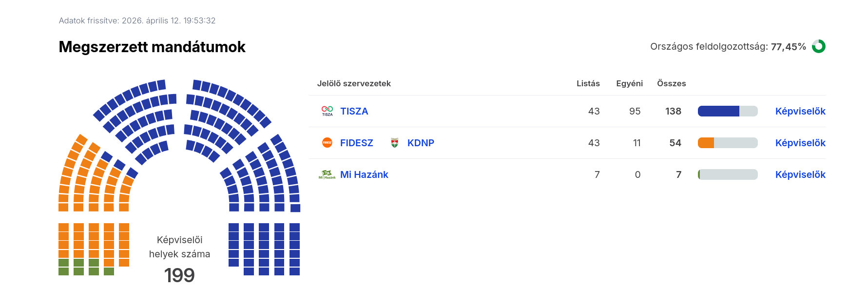Image resolution: width=868 pixels, height=308 pixels.
Task: Open the FIDESZ party link
Action: 356,143
